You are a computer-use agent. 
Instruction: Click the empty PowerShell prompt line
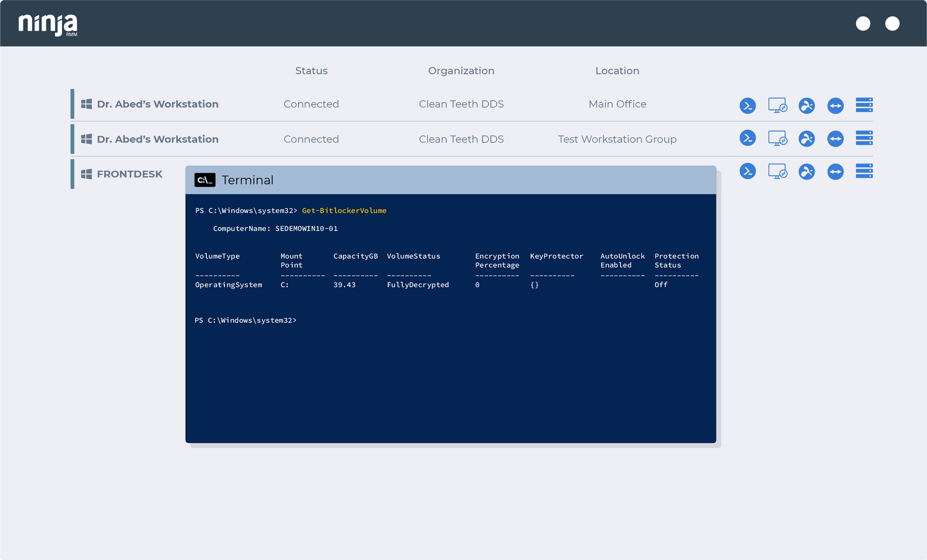tap(246, 320)
